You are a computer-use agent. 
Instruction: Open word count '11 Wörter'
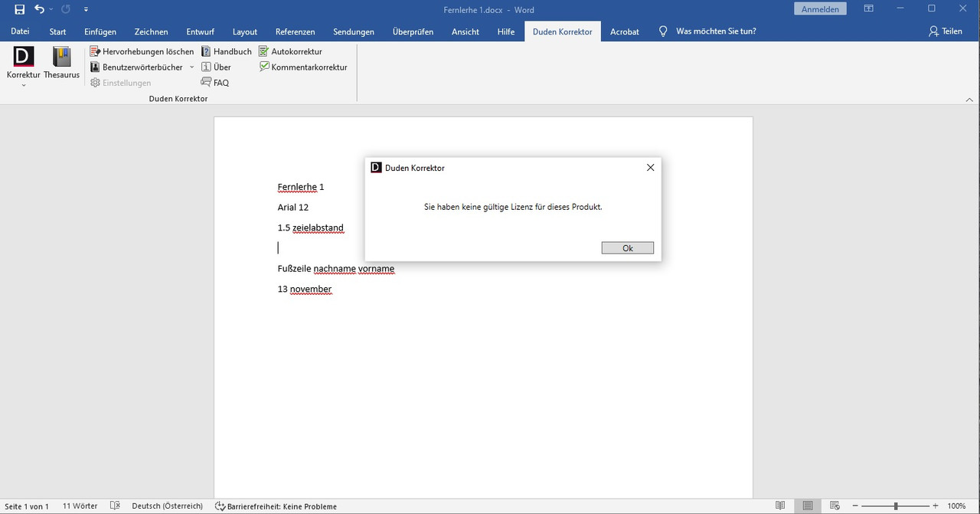(80, 506)
